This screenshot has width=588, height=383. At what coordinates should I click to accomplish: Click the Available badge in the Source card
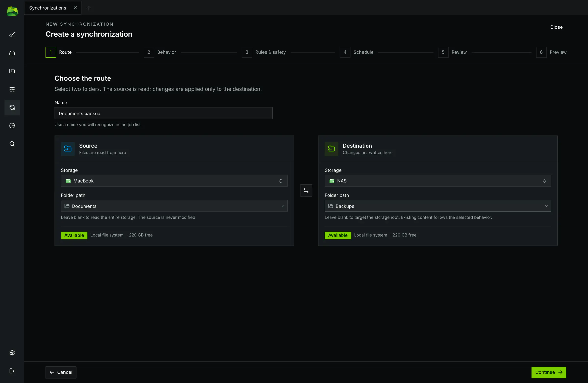point(74,235)
